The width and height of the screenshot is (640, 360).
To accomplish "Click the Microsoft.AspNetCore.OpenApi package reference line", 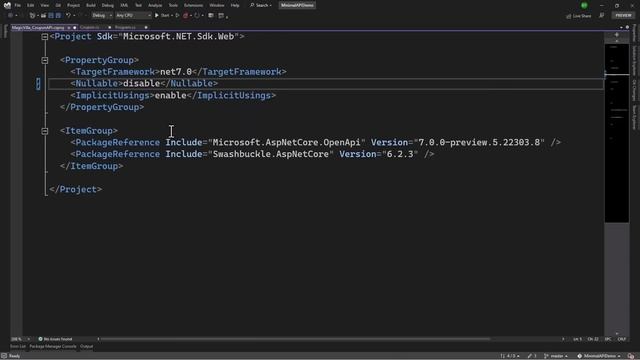I will click(x=316, y=142).
